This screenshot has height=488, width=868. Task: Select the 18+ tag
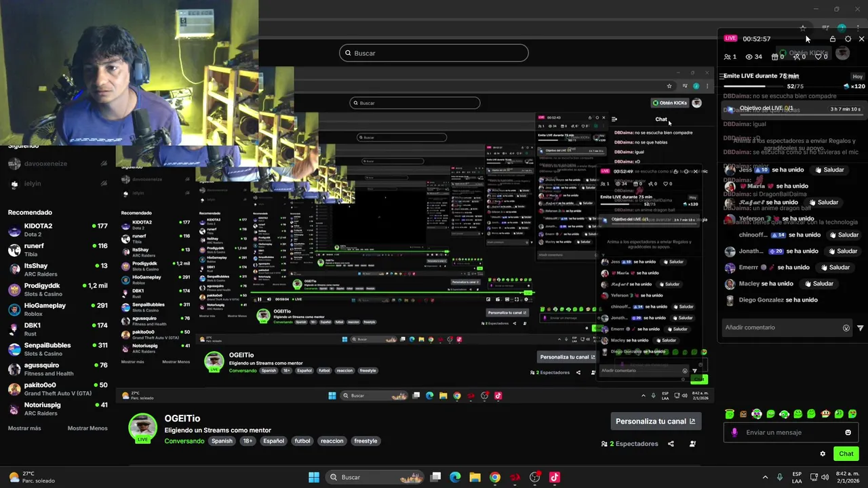click(248, 441)
